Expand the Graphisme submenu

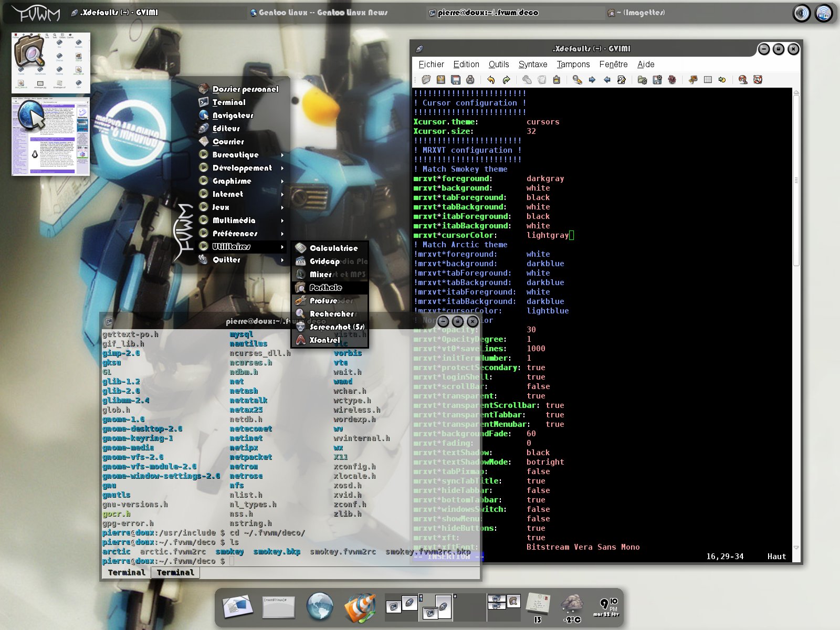242,181
